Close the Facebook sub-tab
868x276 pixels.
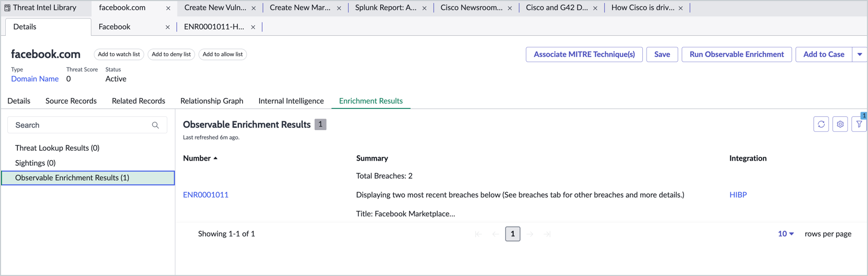pos(168,27)
